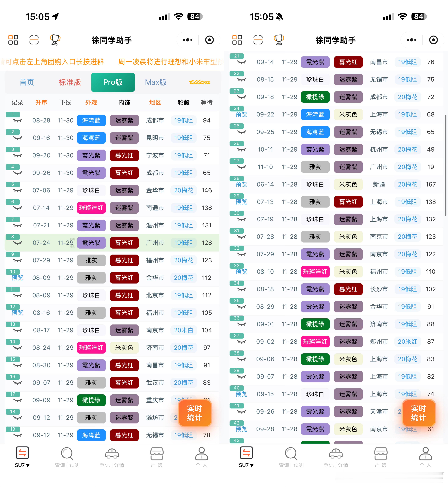This screenshot has height=487, width=448.
Task: Tap the 实时统计 button in left panel
Action: tap(194, 413)
